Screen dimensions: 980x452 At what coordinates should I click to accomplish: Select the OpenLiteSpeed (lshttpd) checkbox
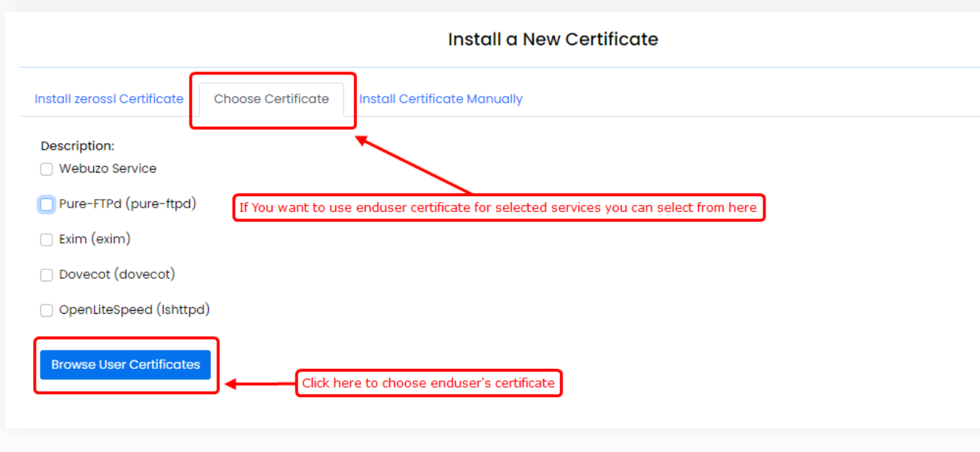pos(47,311)
